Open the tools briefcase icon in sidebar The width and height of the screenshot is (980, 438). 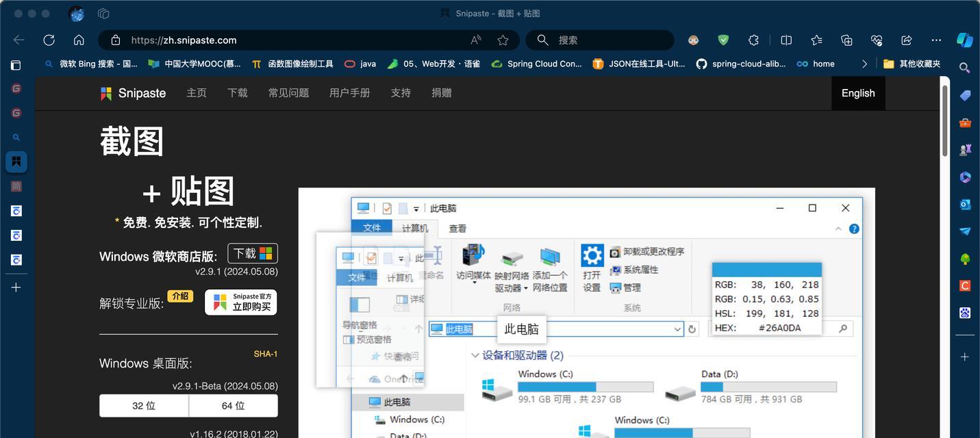coord(965,123)
